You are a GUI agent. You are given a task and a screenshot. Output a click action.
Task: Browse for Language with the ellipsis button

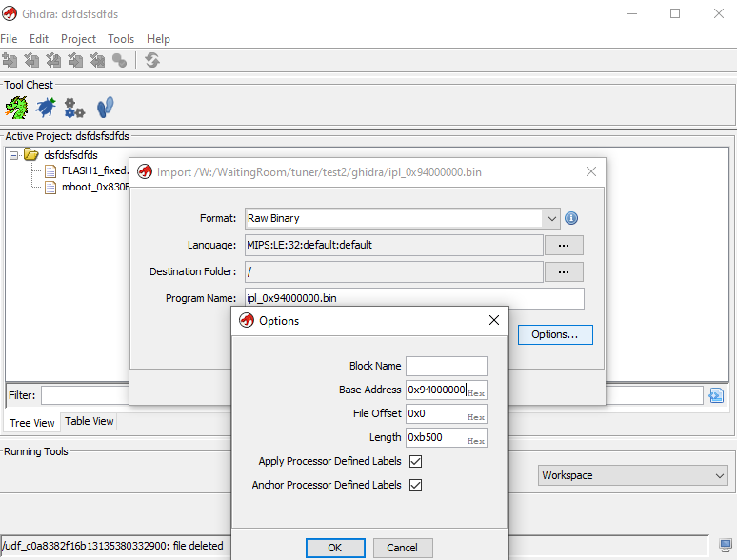(x=564, y=246)
